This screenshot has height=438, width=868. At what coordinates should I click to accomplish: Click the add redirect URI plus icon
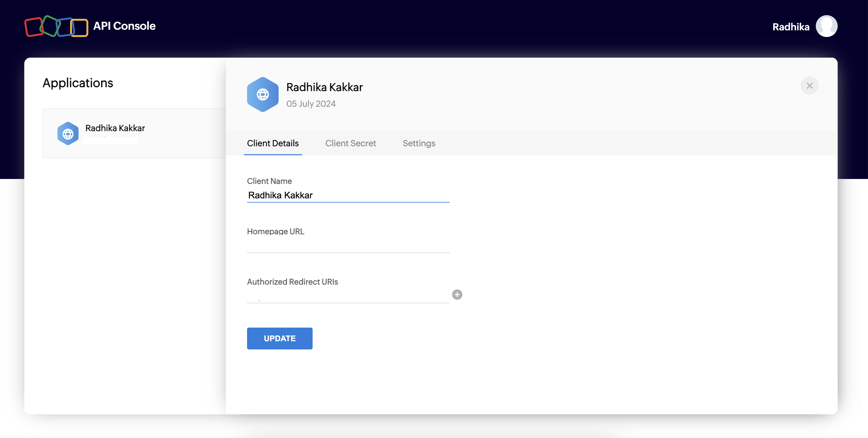click(x=457, y=295)
